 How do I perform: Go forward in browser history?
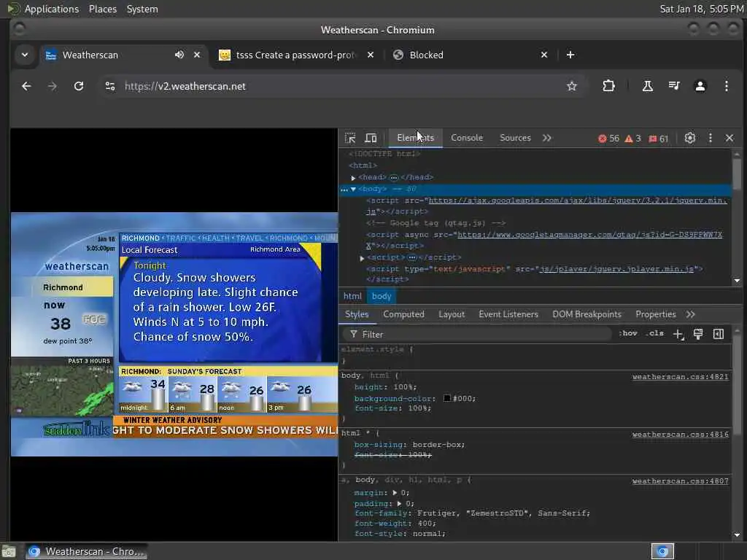[53, 86]
